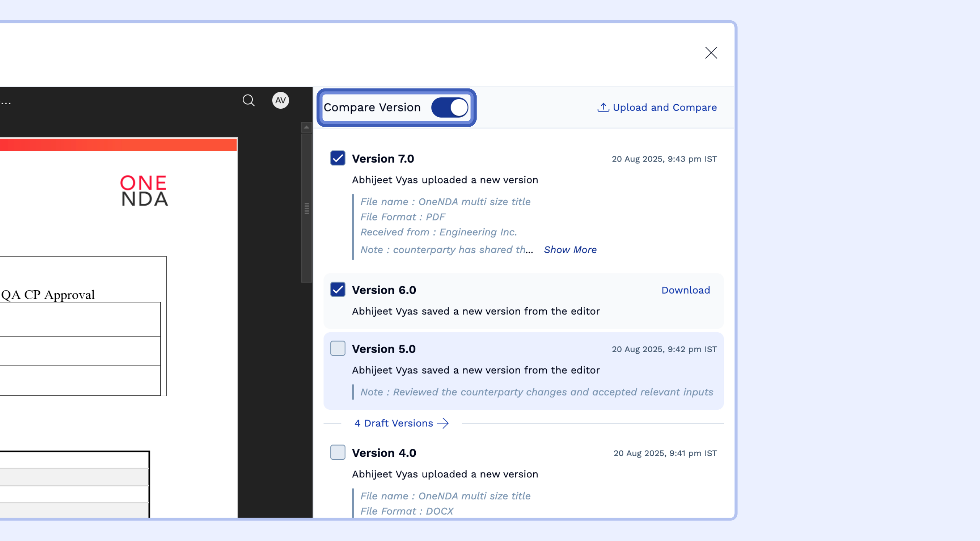Click the search magnifier icon in viewer

pos(248,100)
